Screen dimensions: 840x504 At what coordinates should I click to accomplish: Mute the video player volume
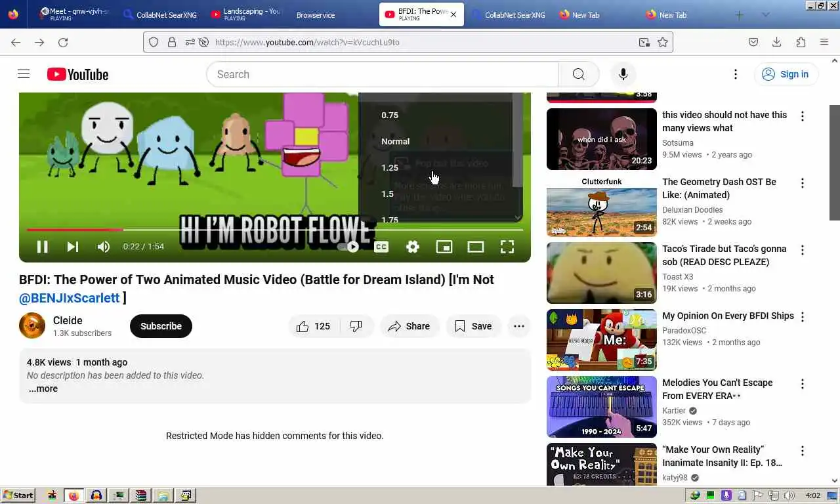(x=103, y=247)
